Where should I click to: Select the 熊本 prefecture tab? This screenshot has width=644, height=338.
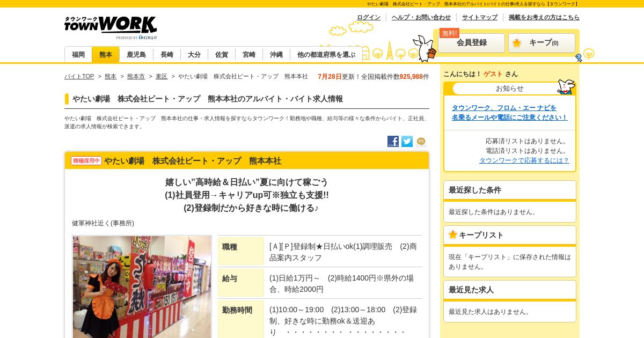pyautogui.click(x=106, y=55)
